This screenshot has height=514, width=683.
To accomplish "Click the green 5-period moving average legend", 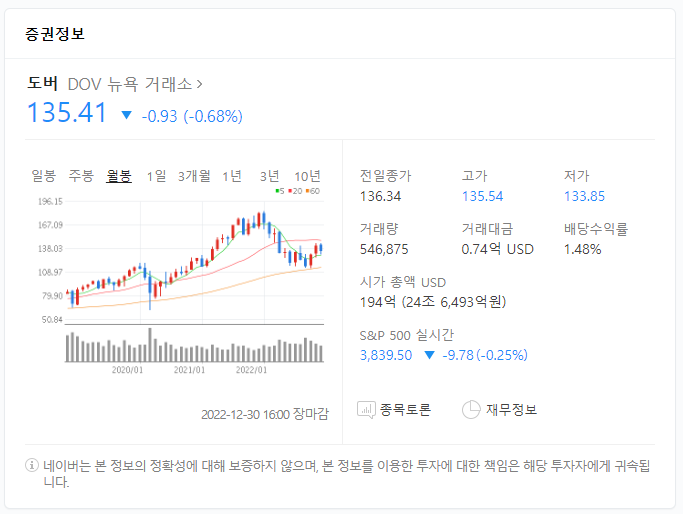I will click(280, 191).
